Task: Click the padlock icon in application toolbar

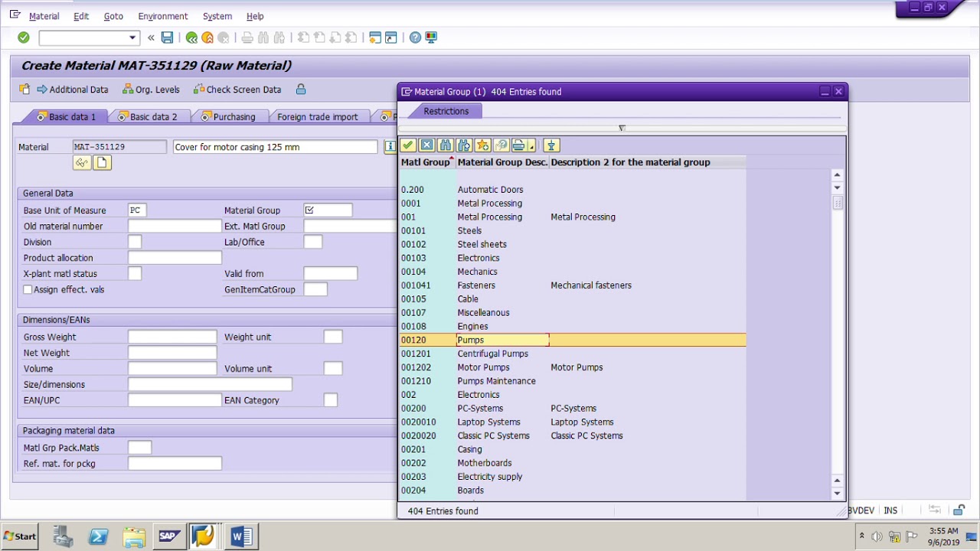Action: [301, 90]
